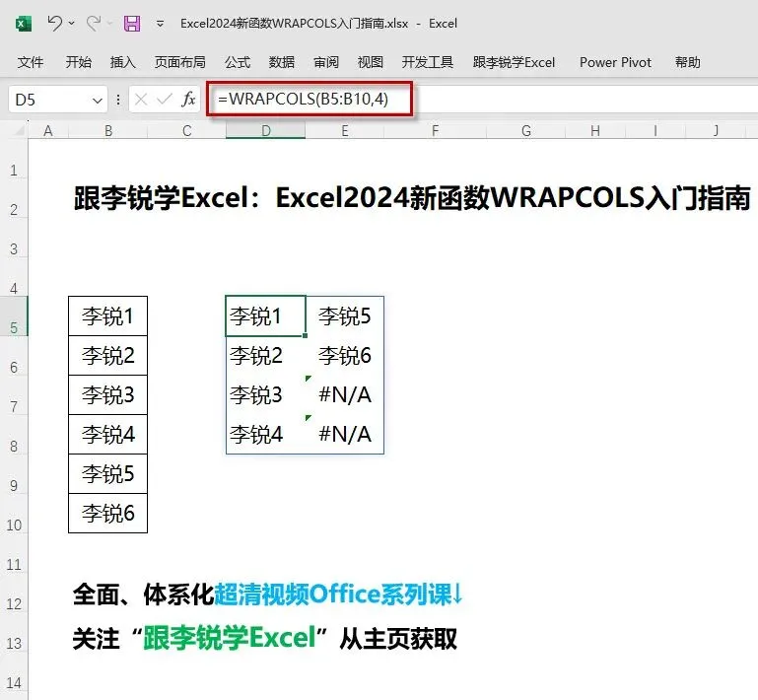
Task: Open the 视图 ribbon tab
Action: pyautogui.click(x=371, y=62)
